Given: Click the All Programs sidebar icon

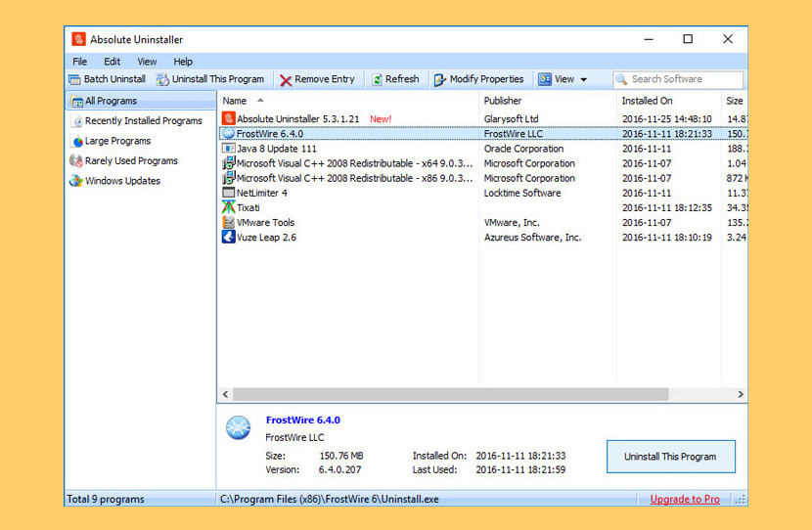Looking at the screenshot, I should (76, 101).
